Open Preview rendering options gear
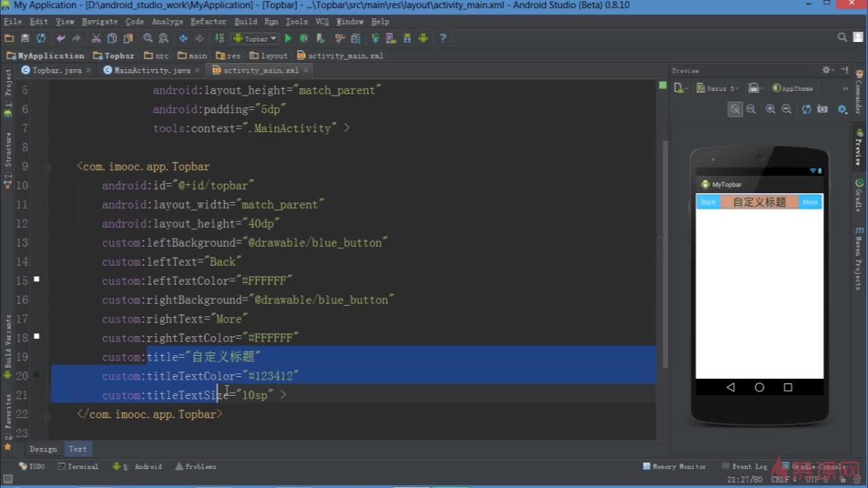868x488 pixels. pos(842,109)
